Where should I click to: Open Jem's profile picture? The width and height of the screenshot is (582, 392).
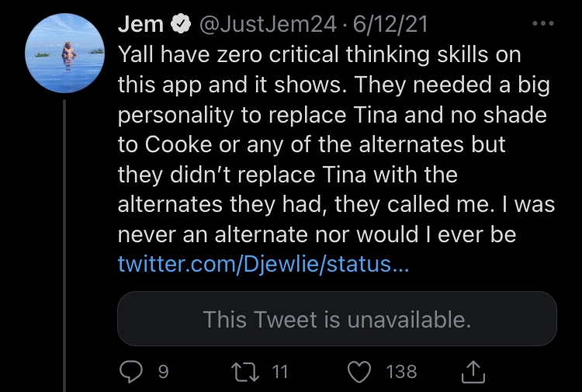tap(65, 53)
